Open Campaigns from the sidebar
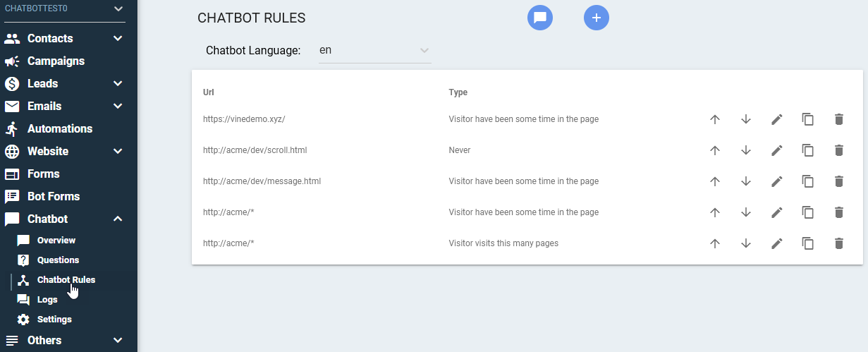This screenshot has height=352, width=868. coord(56,61)
